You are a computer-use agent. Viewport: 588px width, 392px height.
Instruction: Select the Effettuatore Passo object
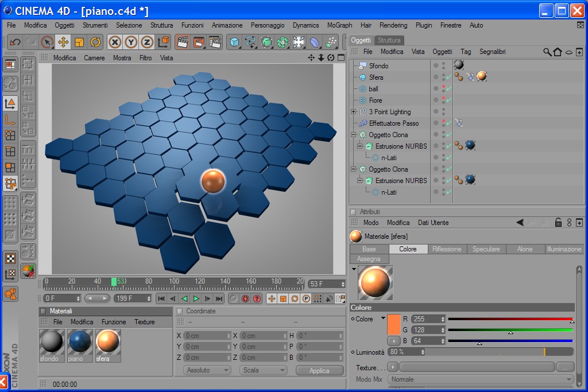(394, 123)
